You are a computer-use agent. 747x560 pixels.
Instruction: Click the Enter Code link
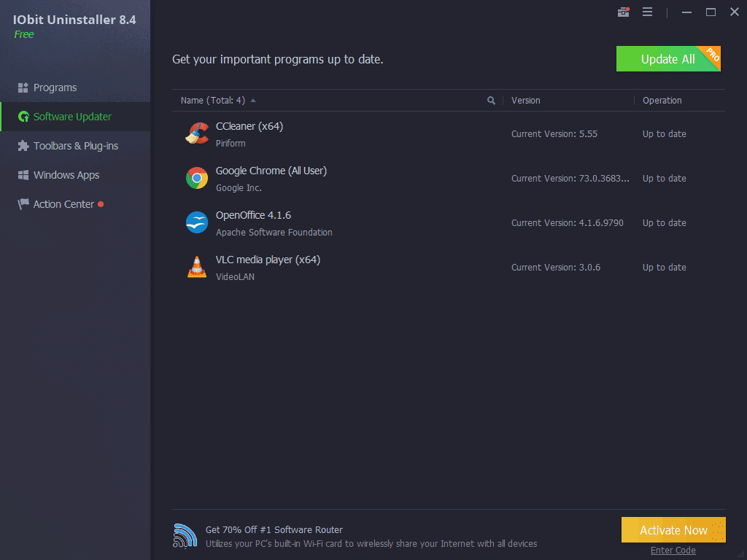pos(673,551)
